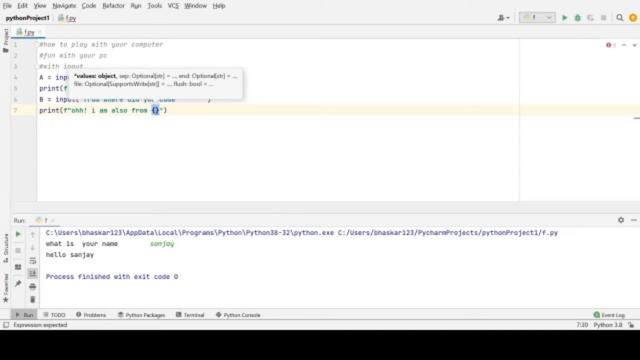Open the Python Console tool window
This screenshot has width=640, height=360.
238,315
